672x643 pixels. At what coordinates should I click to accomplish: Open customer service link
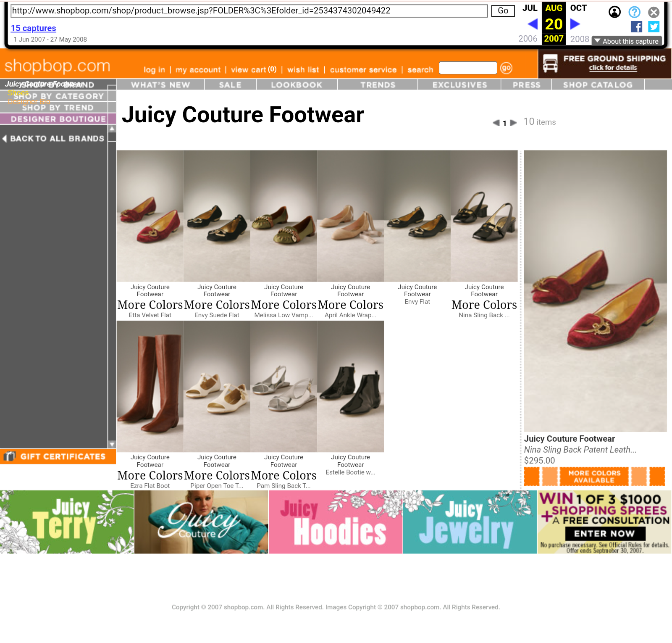(x=363, y=70)
